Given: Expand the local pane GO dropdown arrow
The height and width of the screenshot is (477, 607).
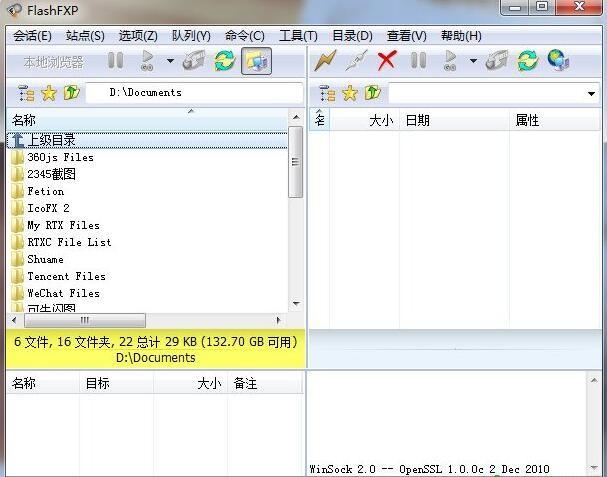Looking at the screenshot, I should (x=170, y=61).
